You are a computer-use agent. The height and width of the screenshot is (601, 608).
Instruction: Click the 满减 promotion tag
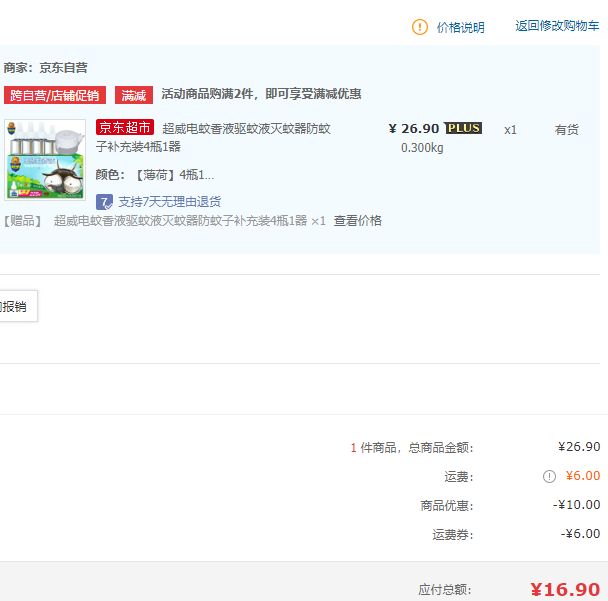pyautogui.click(x=134, y=95)
